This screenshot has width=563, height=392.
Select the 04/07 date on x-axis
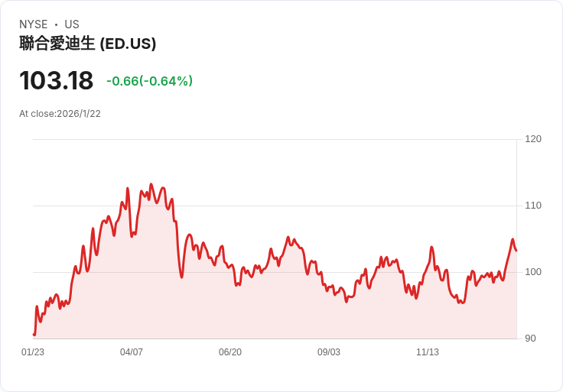click(132, 352)
